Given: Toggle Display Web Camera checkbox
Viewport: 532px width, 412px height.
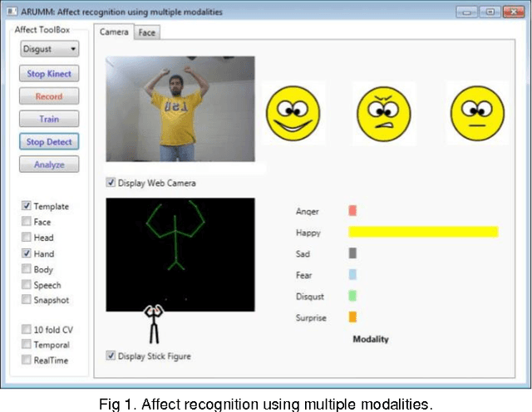Looking at the screenshot, I should pos(111,183).
